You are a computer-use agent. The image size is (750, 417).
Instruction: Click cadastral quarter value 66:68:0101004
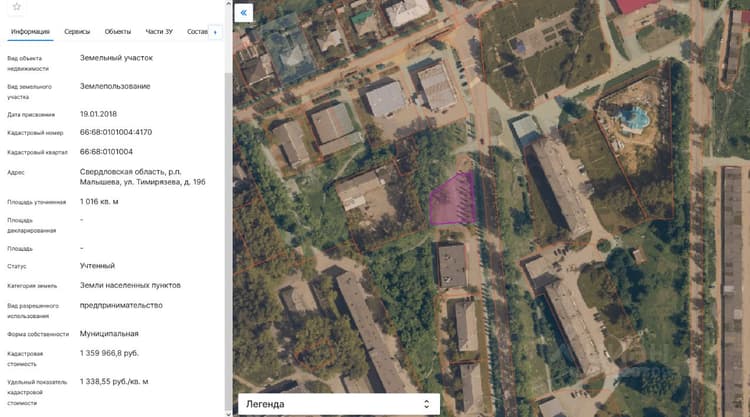pyautogui.click(x=106, y=152)
